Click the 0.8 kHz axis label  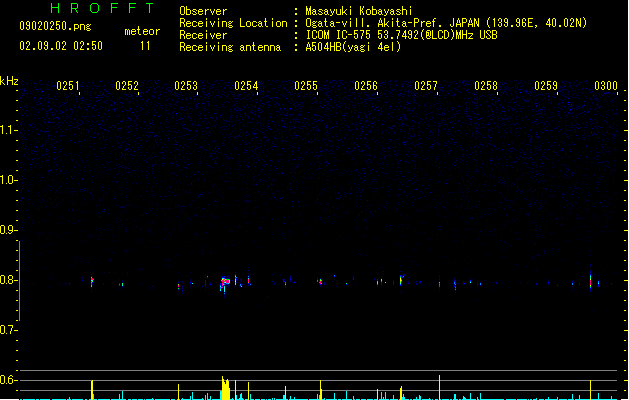(8, 280)
